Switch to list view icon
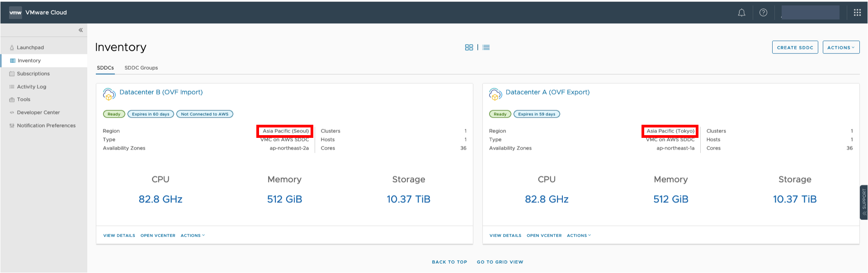The width and height of the screenshot is (868, 273). 486,47
